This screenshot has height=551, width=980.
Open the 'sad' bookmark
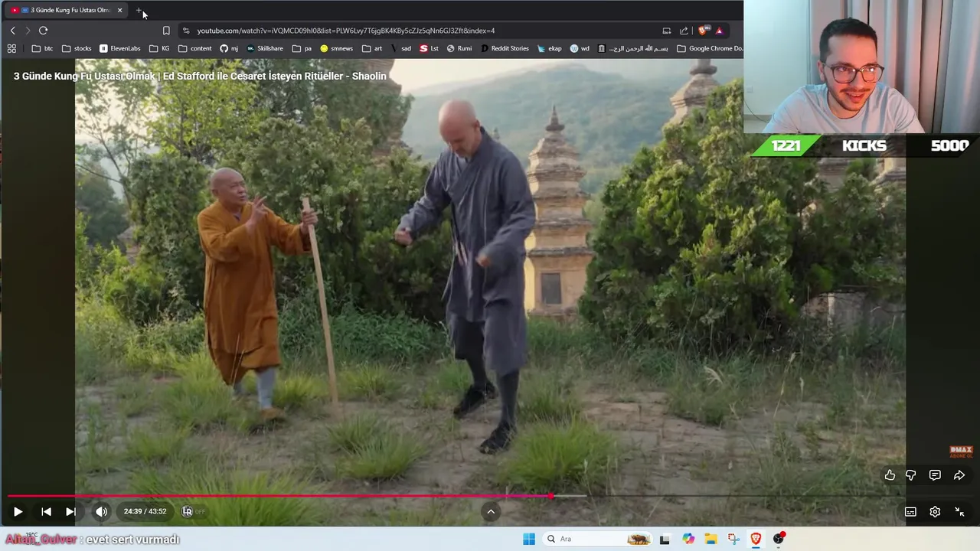(x=401, y=48)
